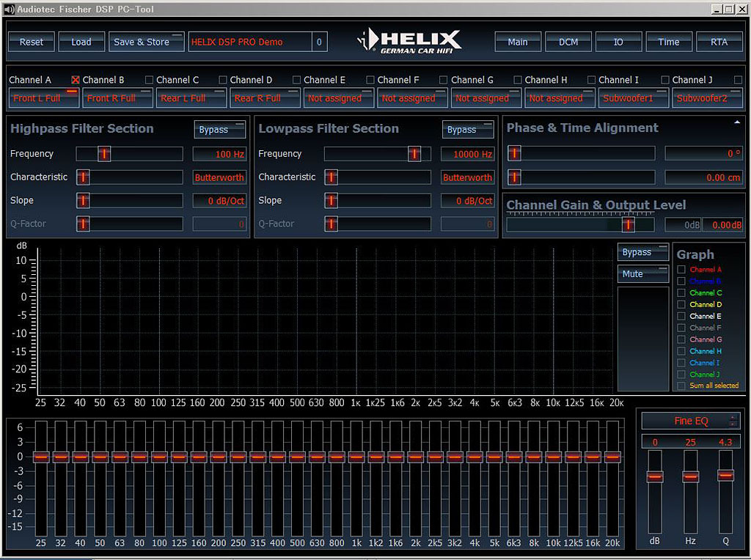Click the 20k EQ band fader
The image size is (751, 560).
(x=612, y=457)
